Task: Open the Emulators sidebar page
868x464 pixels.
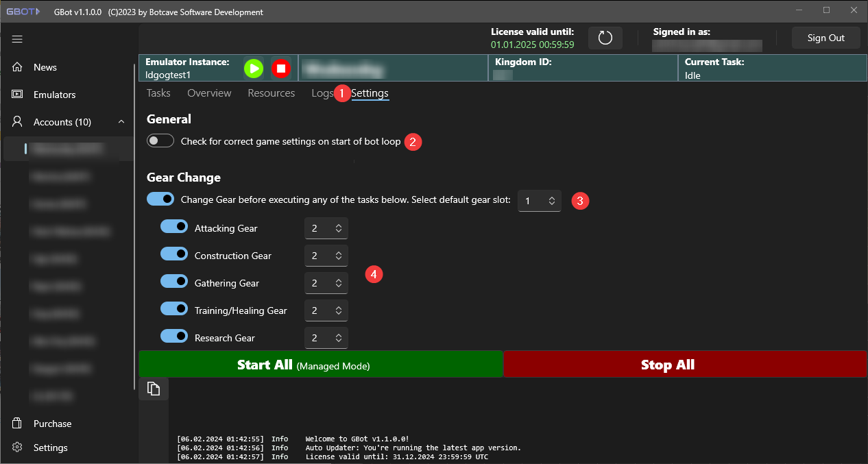Action: 54,95
